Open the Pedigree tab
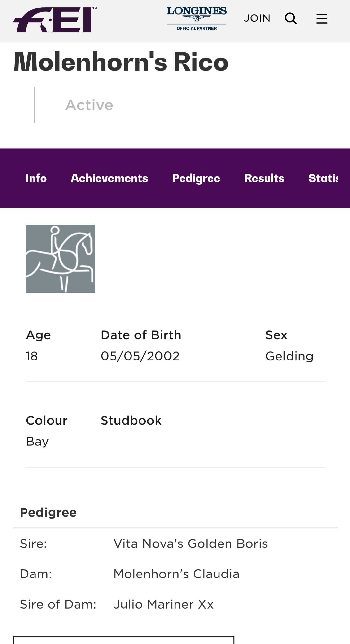Viewport: 350px width, 644px height. (196, 178)
